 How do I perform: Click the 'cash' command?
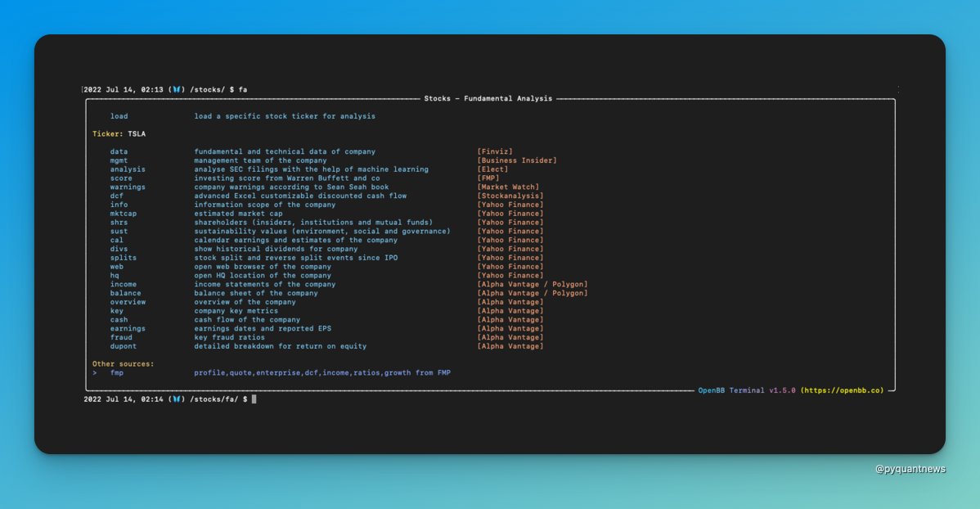point(119,319)
